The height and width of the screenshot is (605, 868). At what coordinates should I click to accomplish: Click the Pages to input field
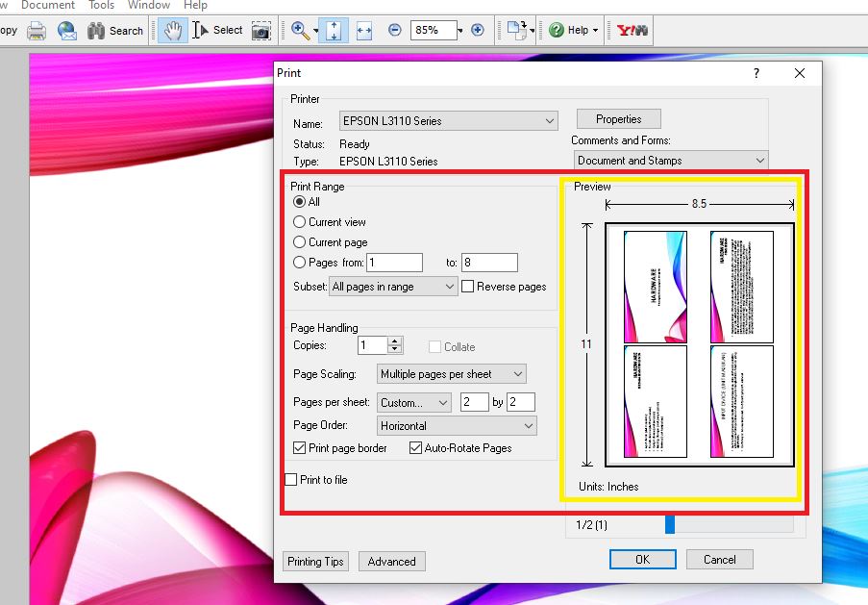coord(489,262)
